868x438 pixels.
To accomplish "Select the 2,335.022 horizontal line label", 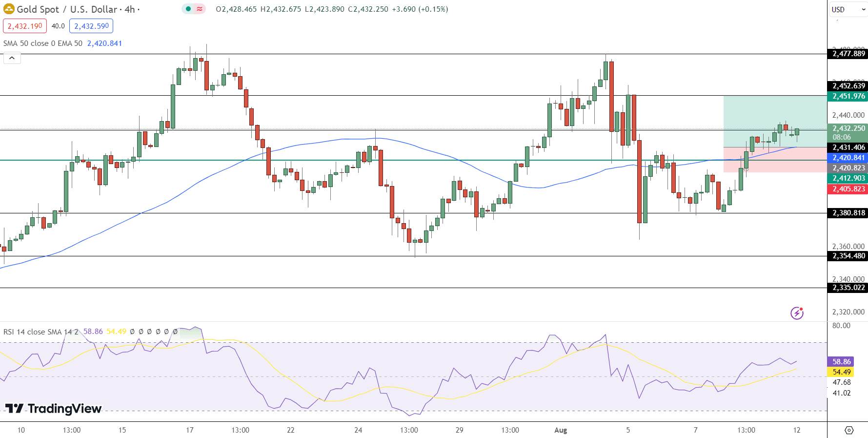I will (x=848, y=288).
